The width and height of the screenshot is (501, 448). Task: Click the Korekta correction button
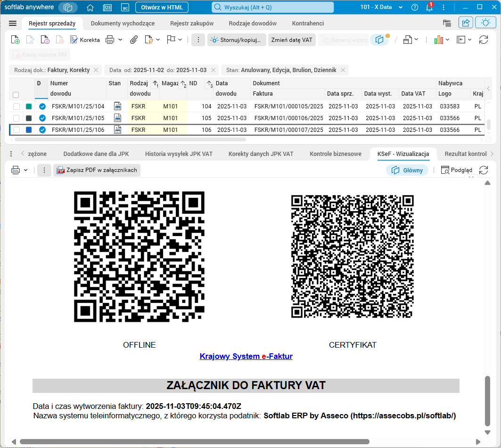click(85, 40)
